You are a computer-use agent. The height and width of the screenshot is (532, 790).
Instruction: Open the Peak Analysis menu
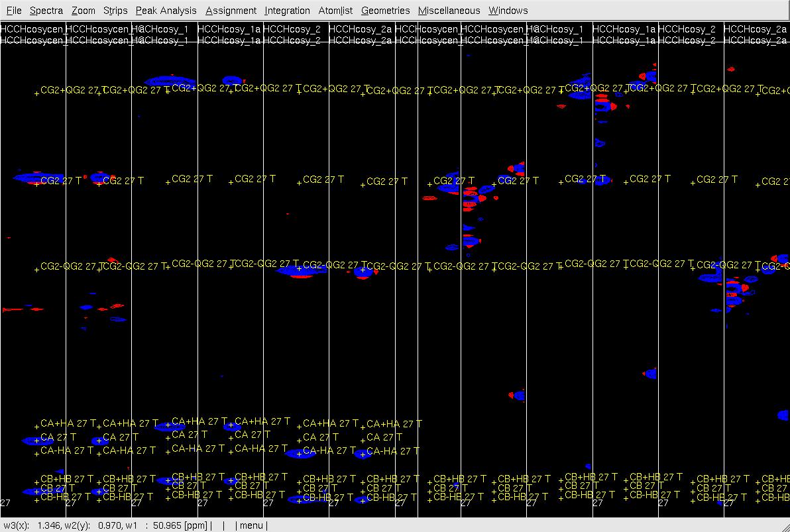pyautogui.click(x=166, y=11)
